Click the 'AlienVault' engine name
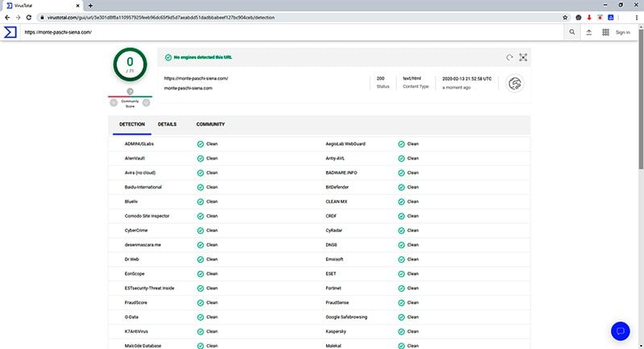The height and width of the screenshot is (349, 644). click(134, 158)
